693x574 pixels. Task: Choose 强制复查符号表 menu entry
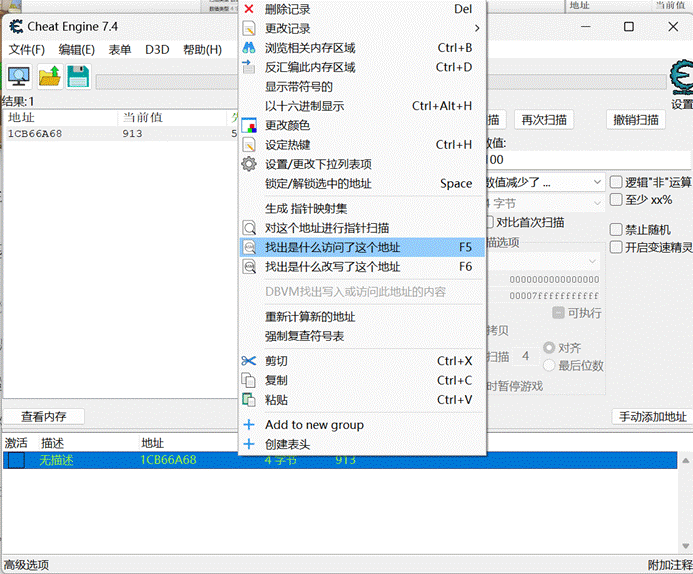[x=362, y=336]
